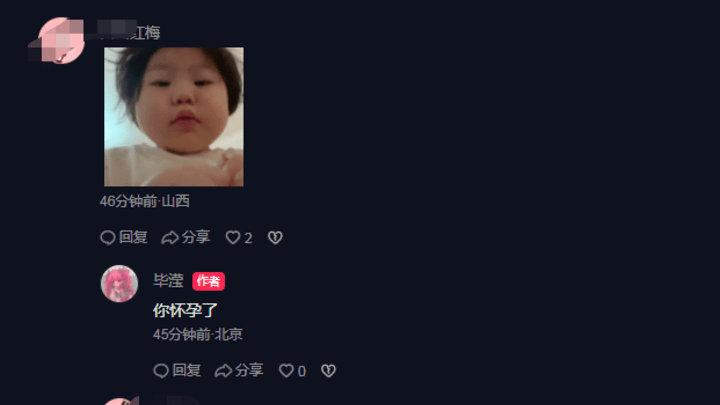This screenshot has height=405, width=720.
Task: Click the reply bubble icon under the Shanxi comment
Action: (107, 237)
